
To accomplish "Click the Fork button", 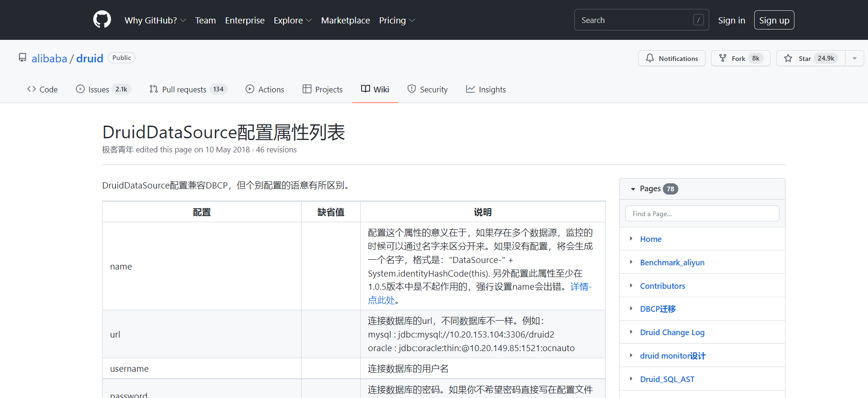I will (x=740, y=58).
